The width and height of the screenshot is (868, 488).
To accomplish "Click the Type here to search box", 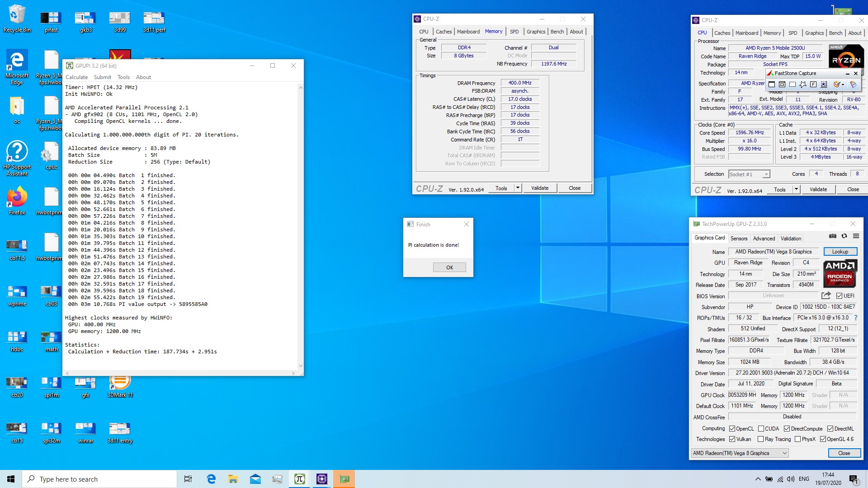I will click(x=99, y=479).
